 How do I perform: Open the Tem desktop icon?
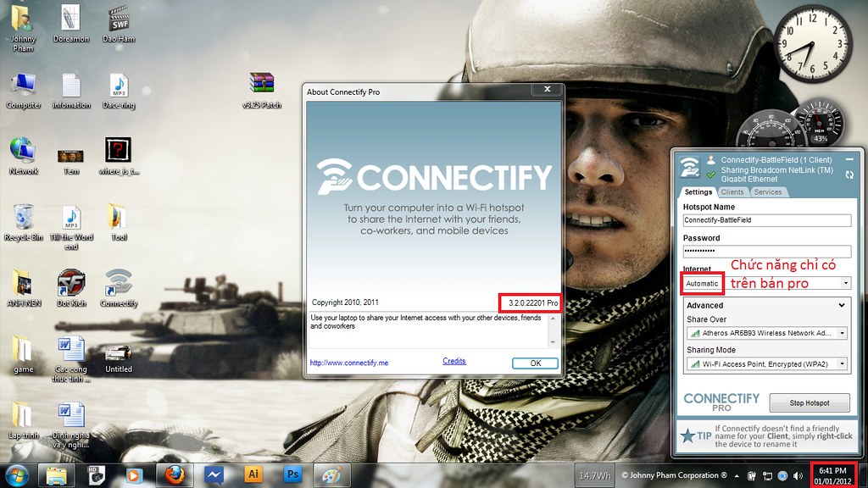(71, 161)
